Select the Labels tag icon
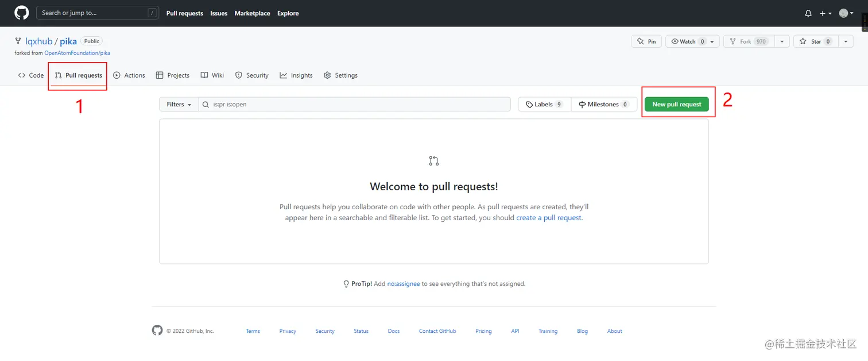Viewport: 868px width, 361px height. [529, 103]
